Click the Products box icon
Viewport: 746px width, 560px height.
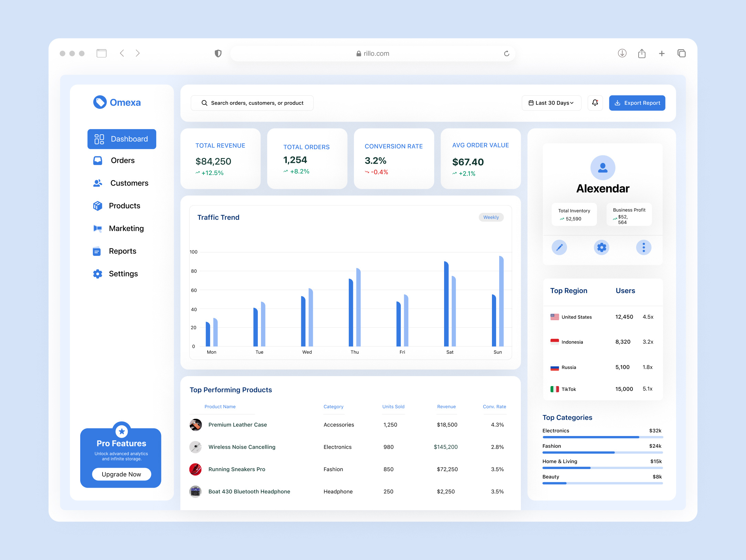pos(97,206)
